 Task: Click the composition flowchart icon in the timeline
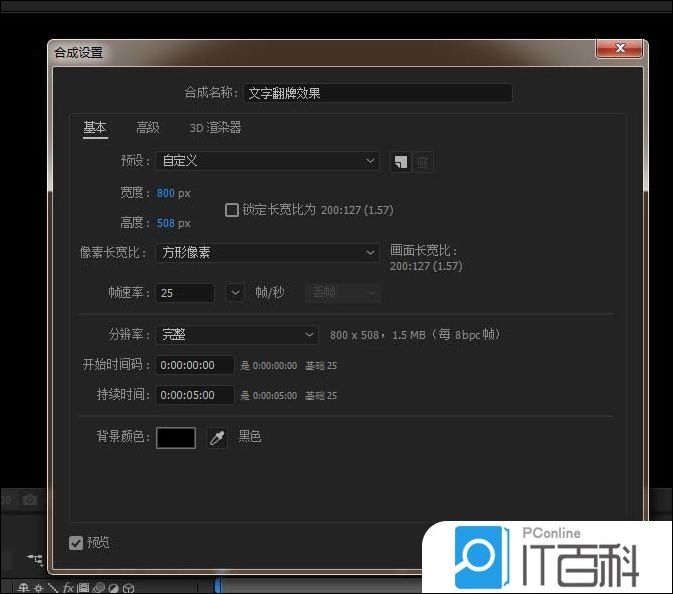[35, 559]
